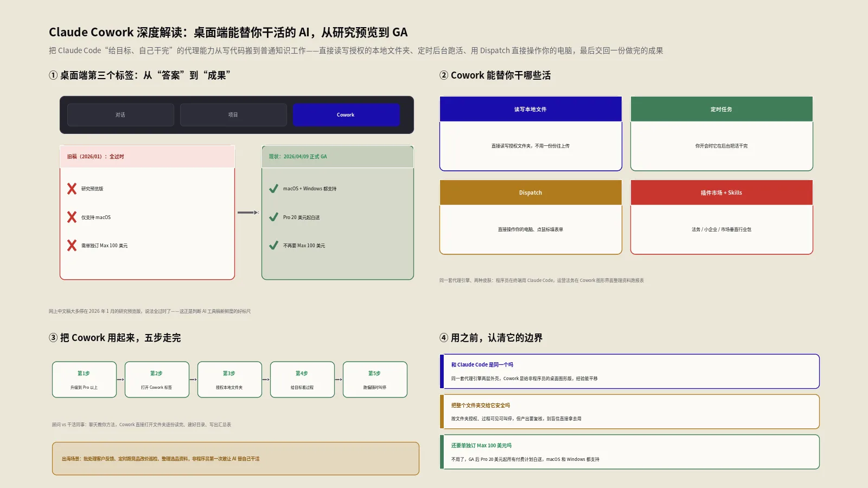Click the text 你开会时它在后台把活干完
868x488 pixels.
[x=722, y=146]
